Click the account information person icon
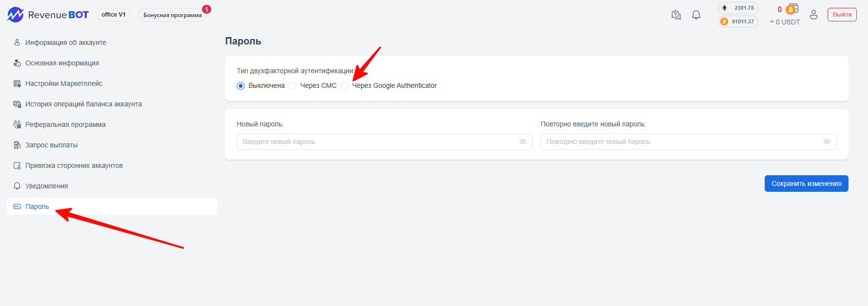Screen dimensions: 868x306 [x=17, y=42]
